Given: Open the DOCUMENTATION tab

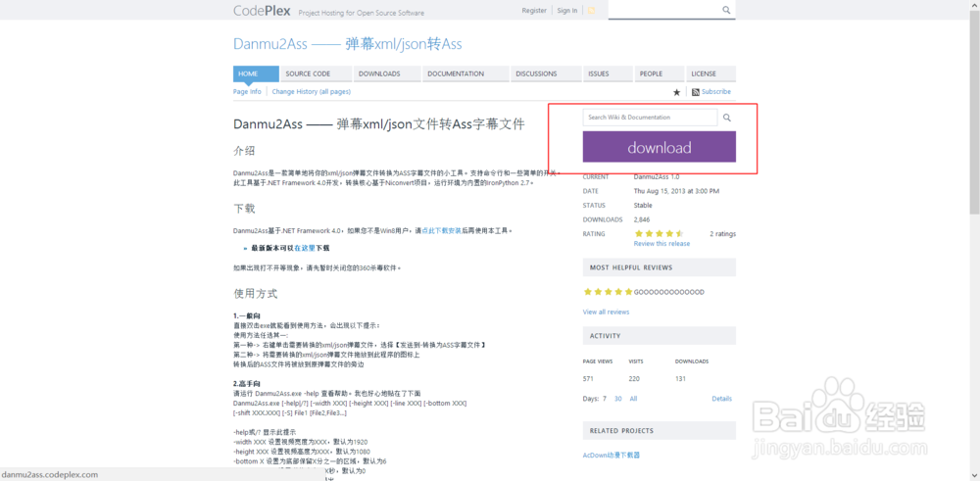Looking at the screenshot, I should (466, 73).
